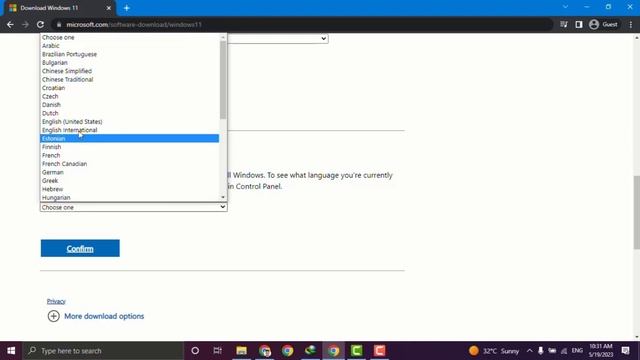
Task: Open the Privacy link
Action: [x=56, y=301]
